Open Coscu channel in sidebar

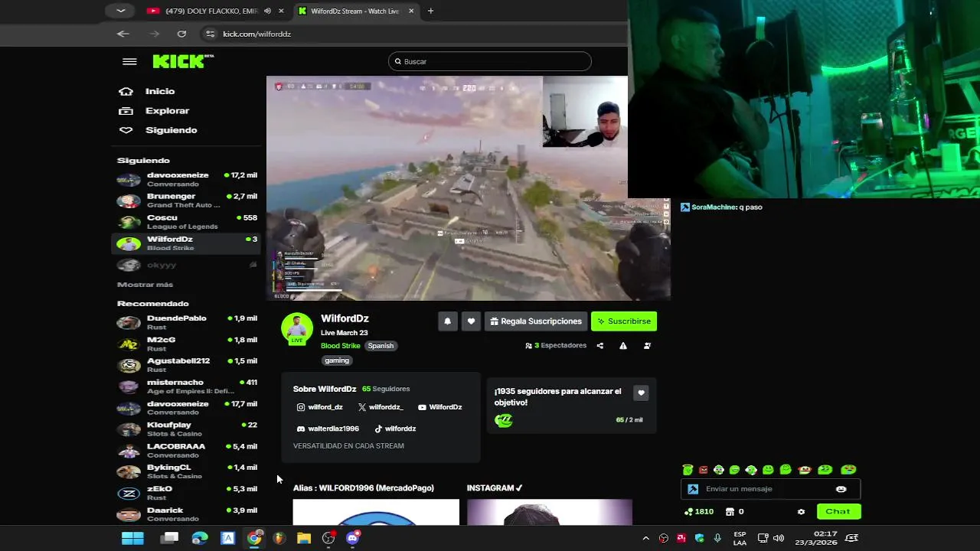pos(187,222)
